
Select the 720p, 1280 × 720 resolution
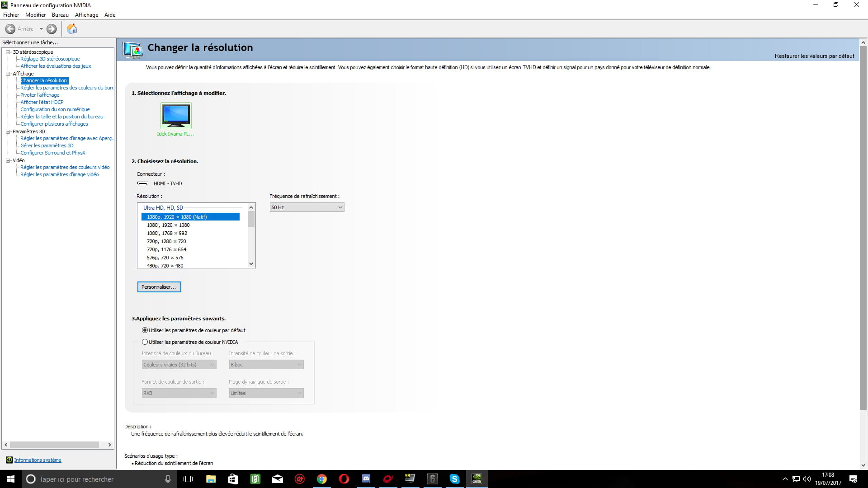(x=166, y=241)
